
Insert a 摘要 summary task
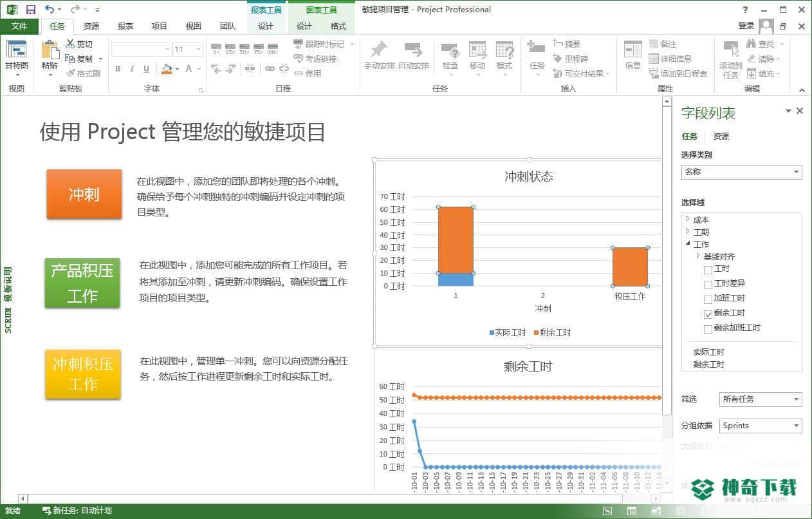(566, 44)
